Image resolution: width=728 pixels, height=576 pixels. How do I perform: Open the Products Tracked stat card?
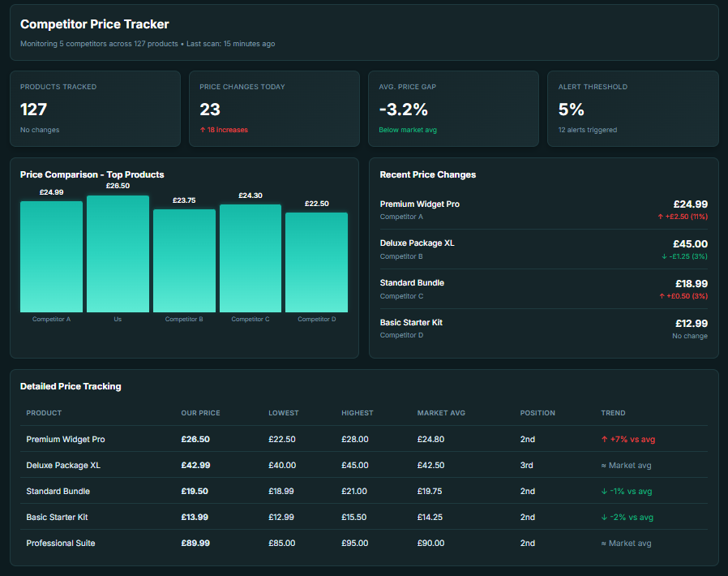(x=95, y=109)
